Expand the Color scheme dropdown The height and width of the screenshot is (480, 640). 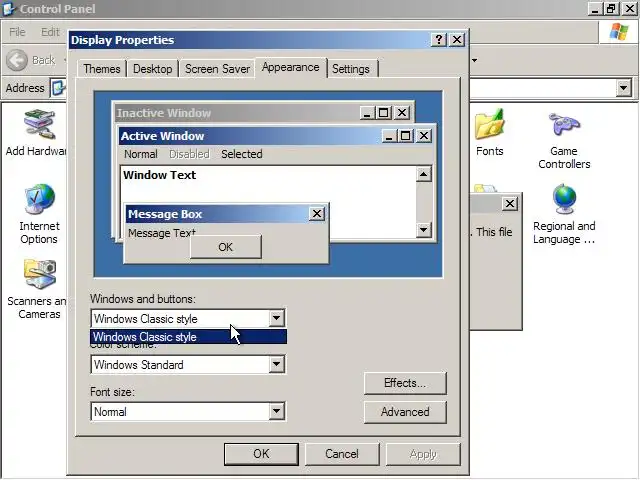click(276, 364)
